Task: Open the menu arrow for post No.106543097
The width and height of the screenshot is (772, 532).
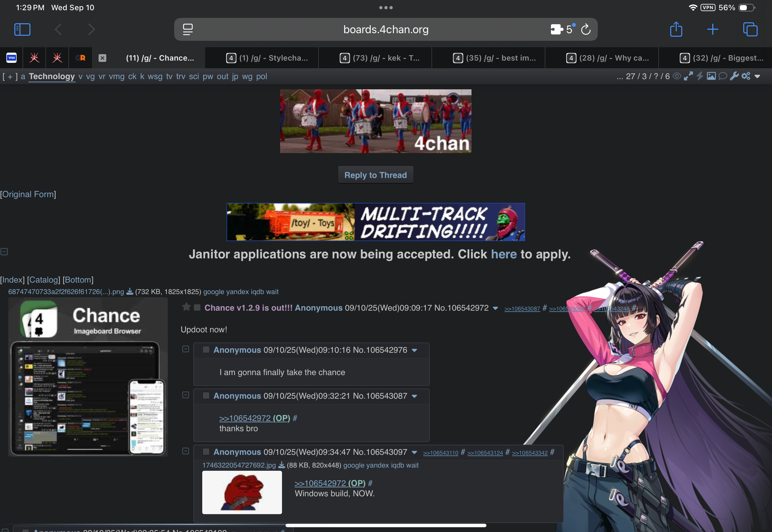Action: [414, 452]
